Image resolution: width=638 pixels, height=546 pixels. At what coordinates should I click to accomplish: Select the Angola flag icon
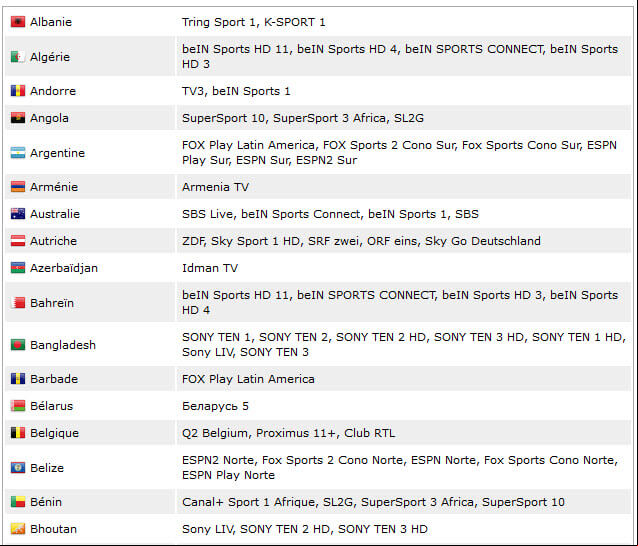click(18, 118)
